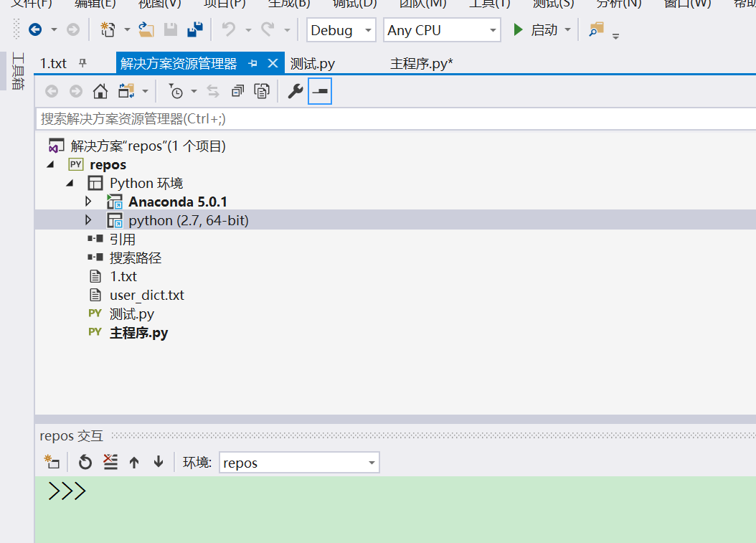This screenshot has height=543, width=756.
Task: Reset the interactive window
Action: [85, 462]
